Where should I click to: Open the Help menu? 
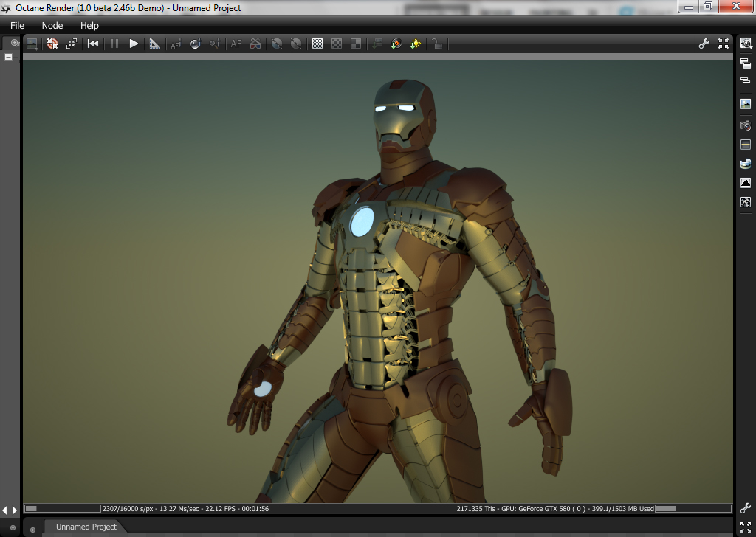click(89, 26)
